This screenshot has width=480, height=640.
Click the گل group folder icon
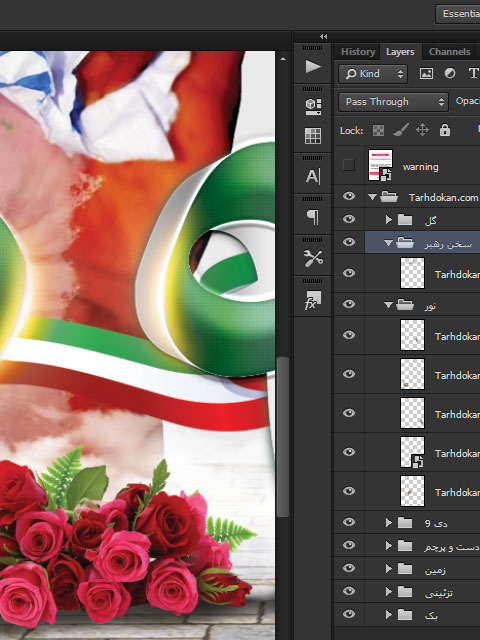(405, 220)
